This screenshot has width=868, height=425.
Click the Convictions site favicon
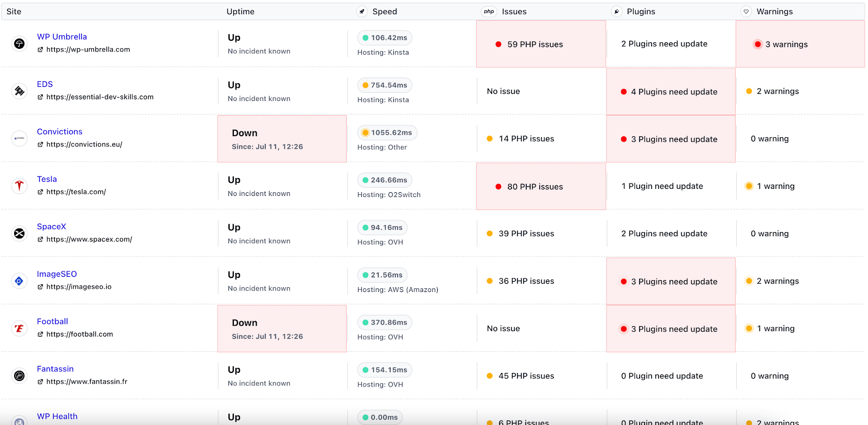(19, 138)
